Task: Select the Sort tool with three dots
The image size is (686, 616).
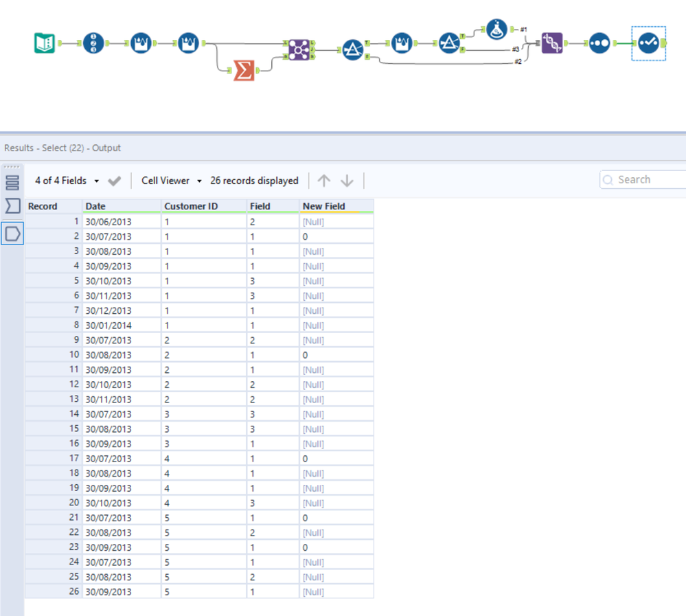Action: coord(599,43)
